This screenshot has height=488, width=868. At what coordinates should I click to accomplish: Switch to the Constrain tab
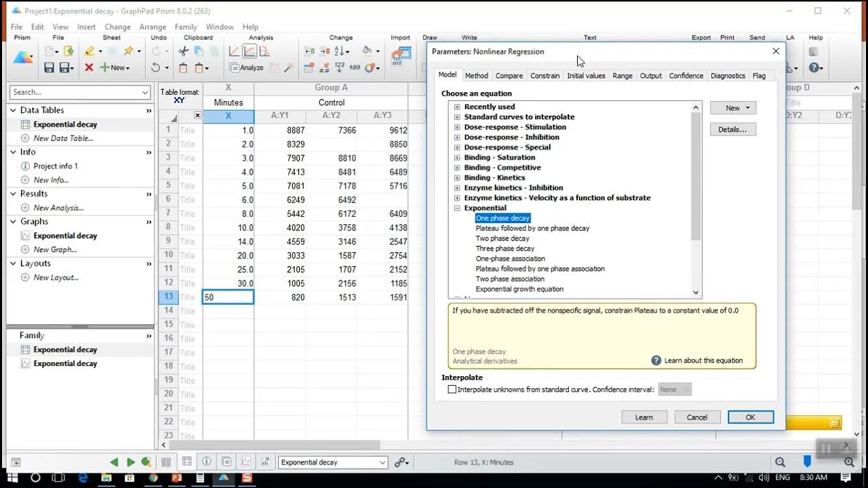[x=545, y=76]
